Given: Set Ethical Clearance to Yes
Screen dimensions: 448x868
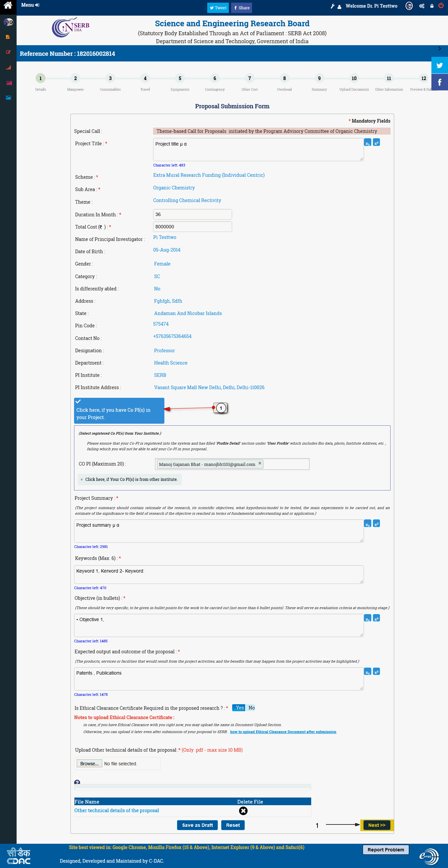Looking at the screenshot, I should (x=239, y=708).
